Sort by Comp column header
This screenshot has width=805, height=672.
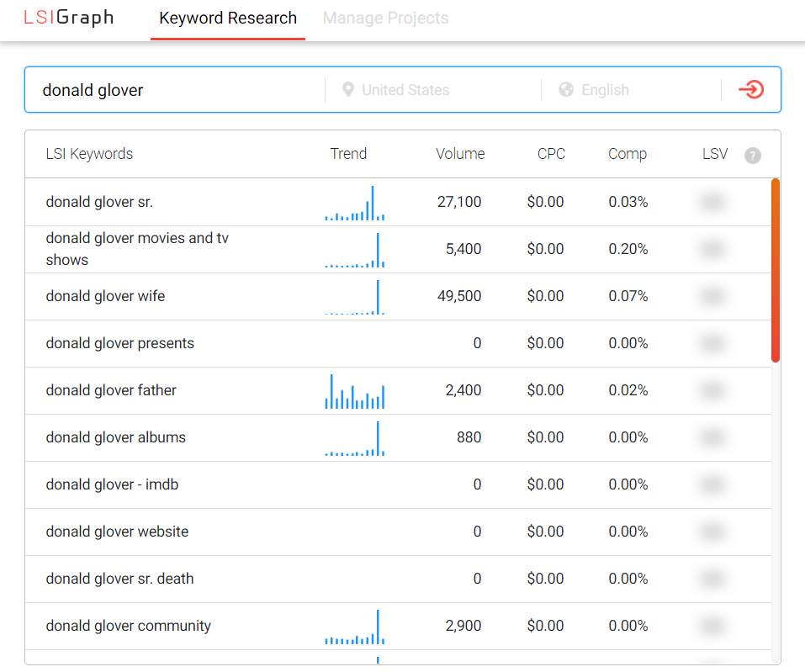coord(628,154)
